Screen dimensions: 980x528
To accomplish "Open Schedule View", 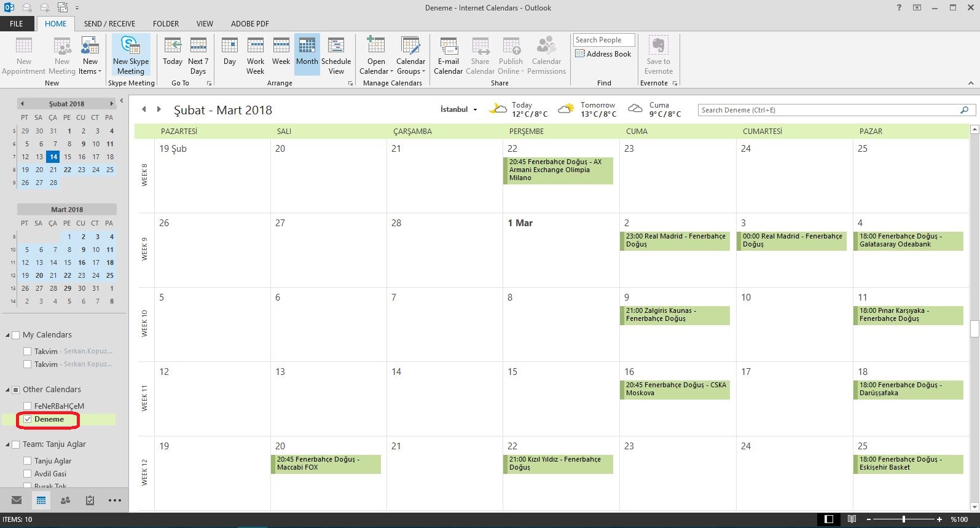I will (336, 55).
